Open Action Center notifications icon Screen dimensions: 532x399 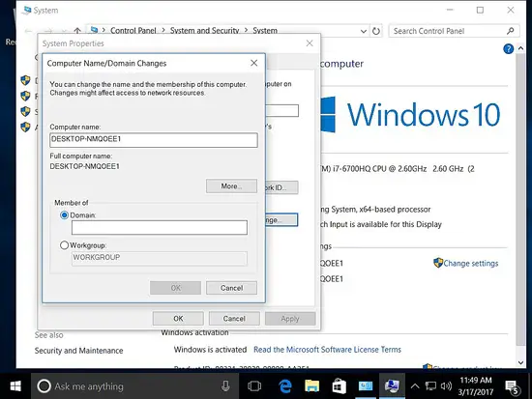[x=512, y=387]
